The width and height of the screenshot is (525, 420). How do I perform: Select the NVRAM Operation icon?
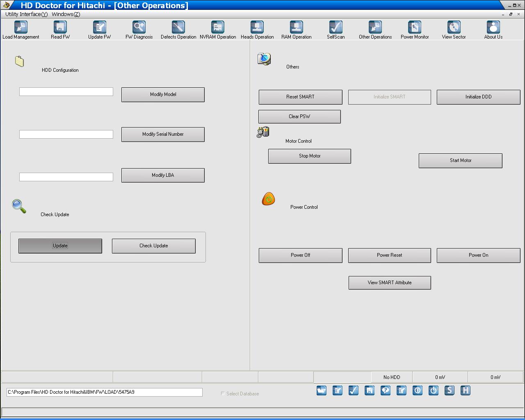[x=218, y=27]
